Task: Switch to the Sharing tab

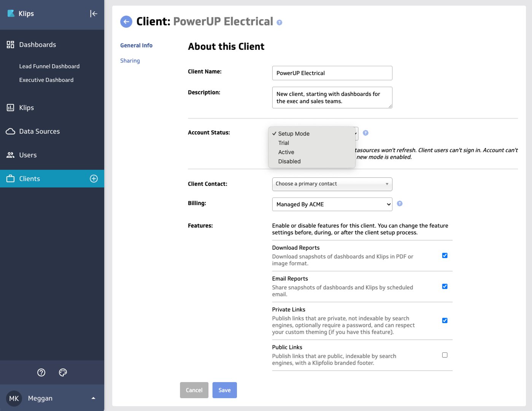Action: (130, 61)
